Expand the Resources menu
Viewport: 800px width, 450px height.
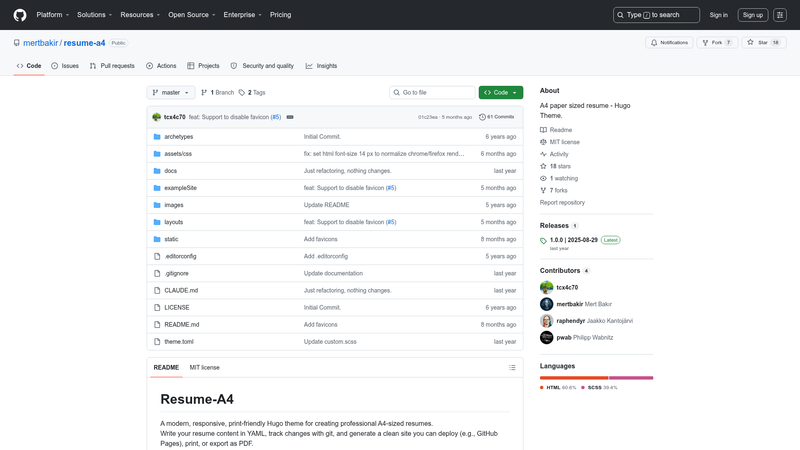tap(140, 15)
